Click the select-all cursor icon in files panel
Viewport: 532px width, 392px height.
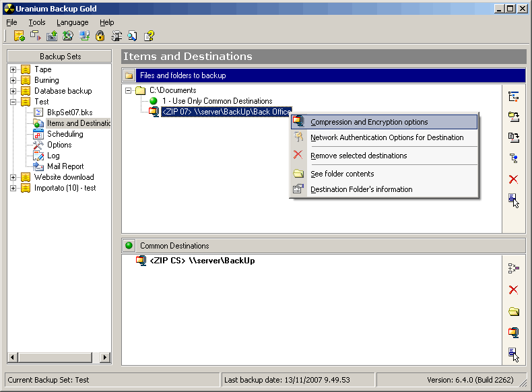coord(513,200)
